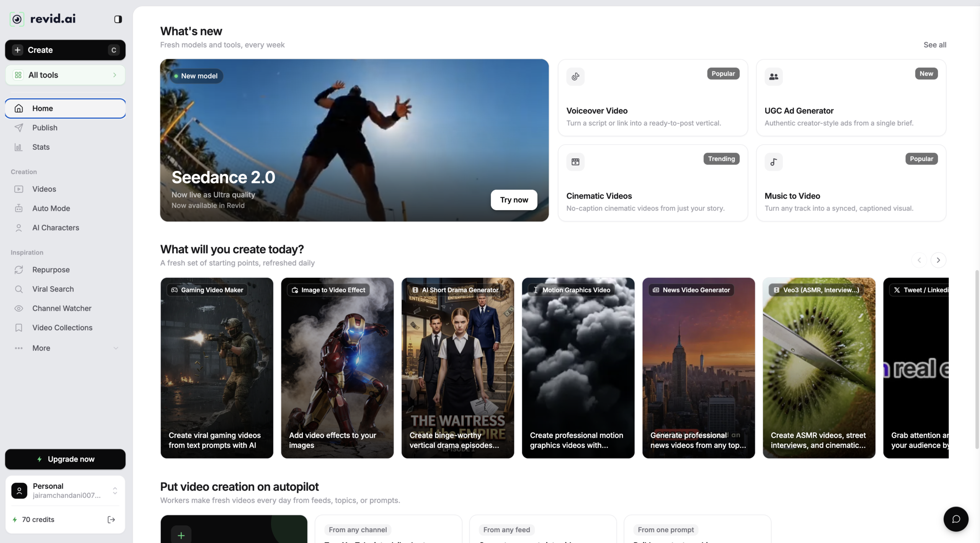Viewport: 980px width, 543px height.
Task: Click the New model badge
Action: coord(196,76)
